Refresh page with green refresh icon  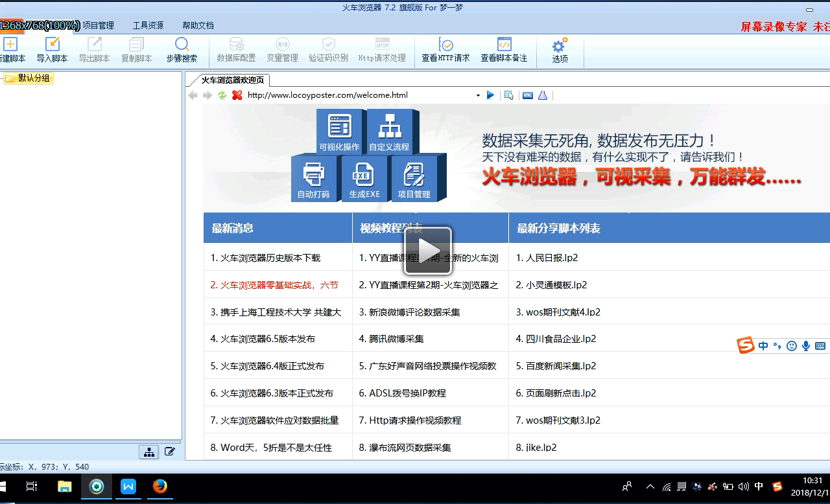pos(222,95)
